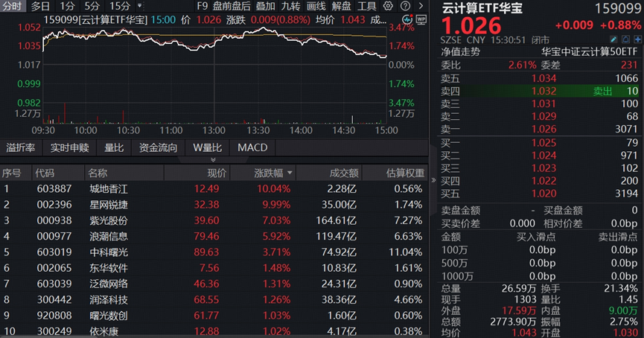The width and height of the screenshot is (644, 338).
Task: Open the chart settings gear icon
Action: click(x=388, y=6)
